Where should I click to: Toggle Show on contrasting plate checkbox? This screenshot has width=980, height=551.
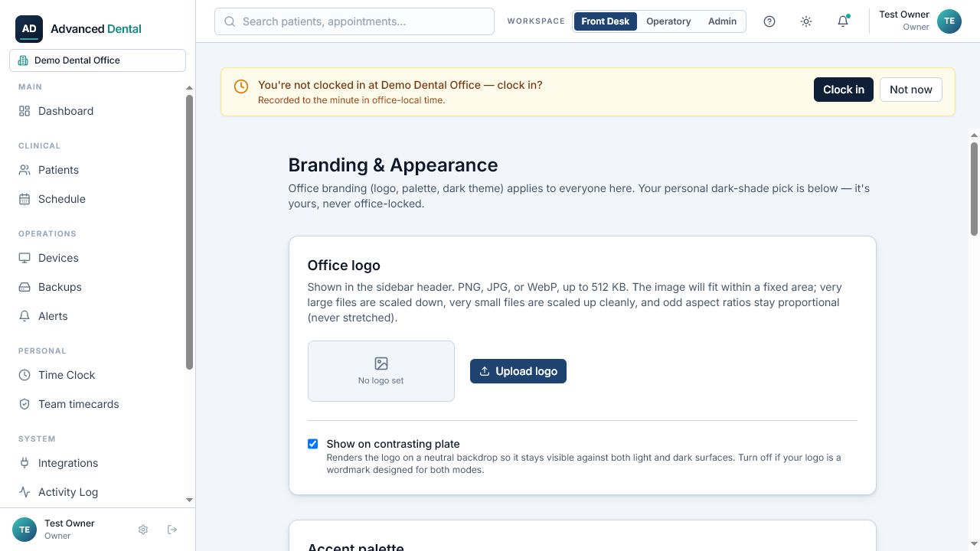[312, 444]
